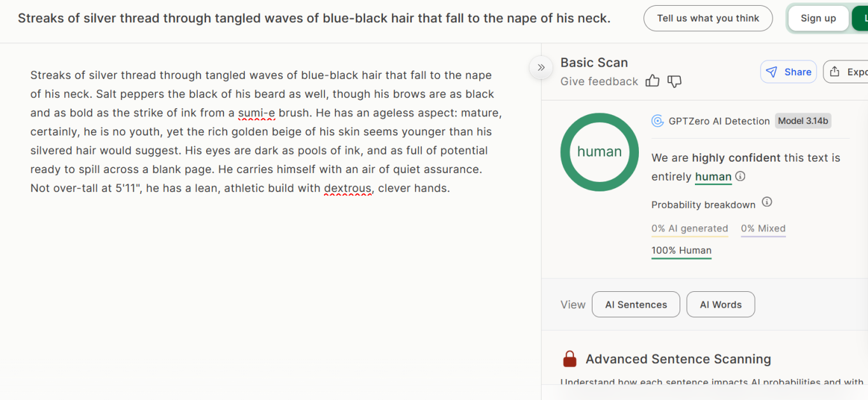The width and height of the screenshot is (868, 400).
Task: Click the Export button
Action: tap(848, 72)
